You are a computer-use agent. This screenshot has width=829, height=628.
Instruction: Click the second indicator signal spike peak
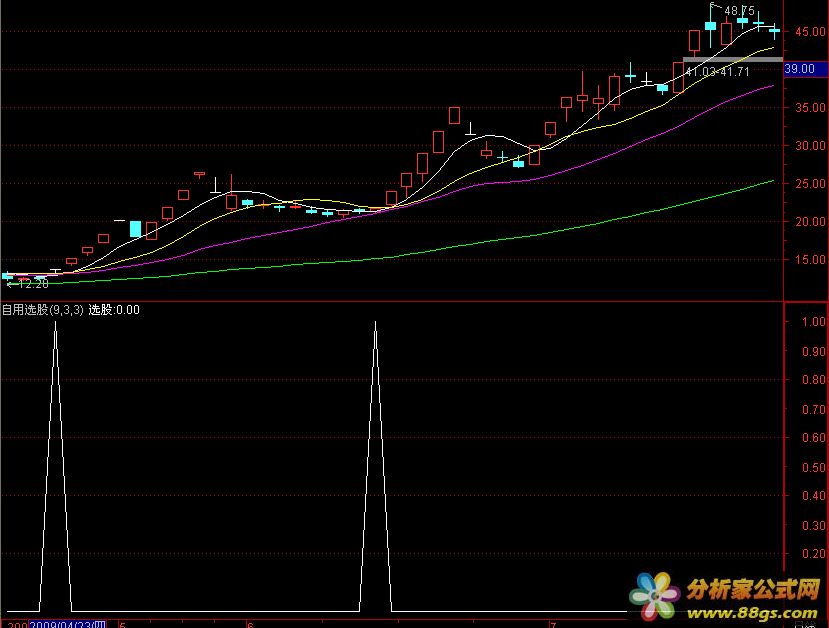375,322
